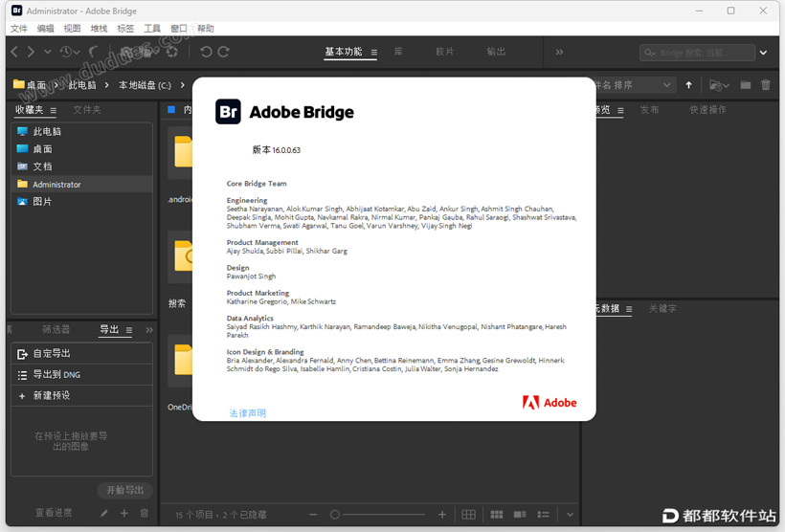Viewport: 785px width, 532px height.
Task: Create a new folder icon
Action: point(746,84)
